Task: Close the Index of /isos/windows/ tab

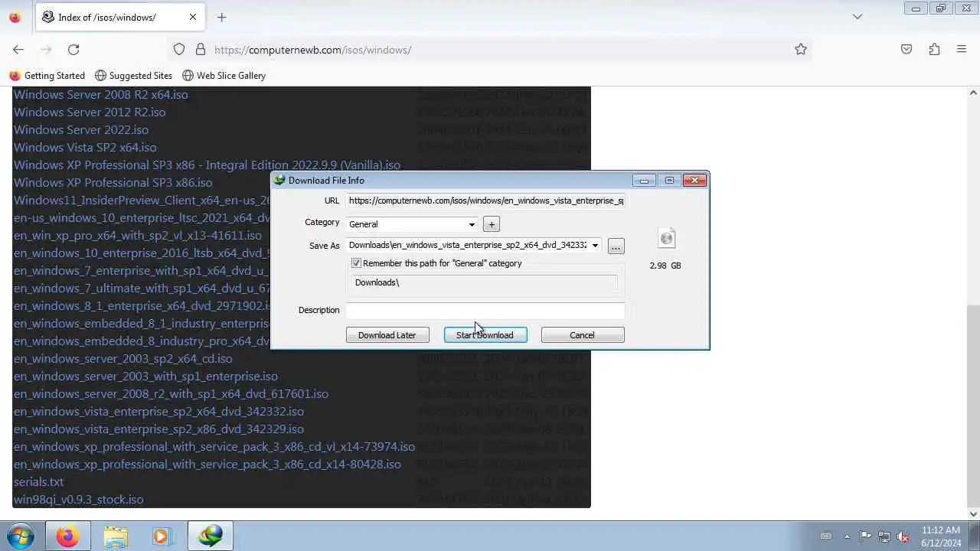Action: pos(192,17)
